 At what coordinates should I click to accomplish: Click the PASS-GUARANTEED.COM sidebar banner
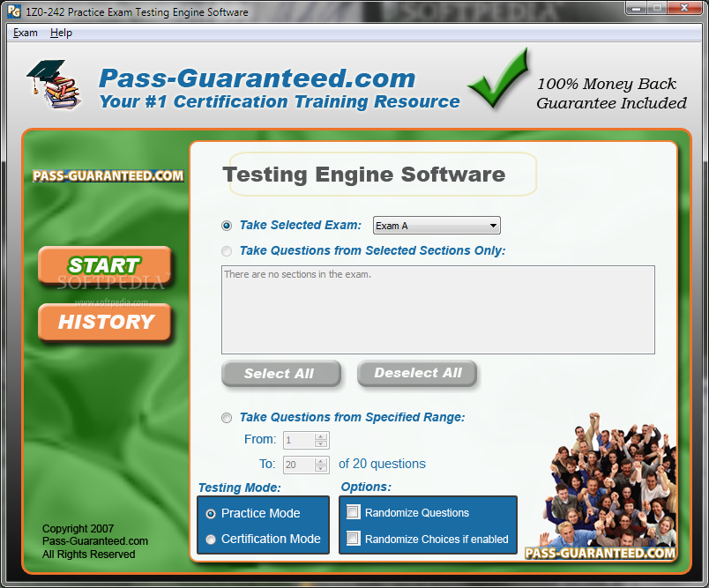[x=108, y=175]
